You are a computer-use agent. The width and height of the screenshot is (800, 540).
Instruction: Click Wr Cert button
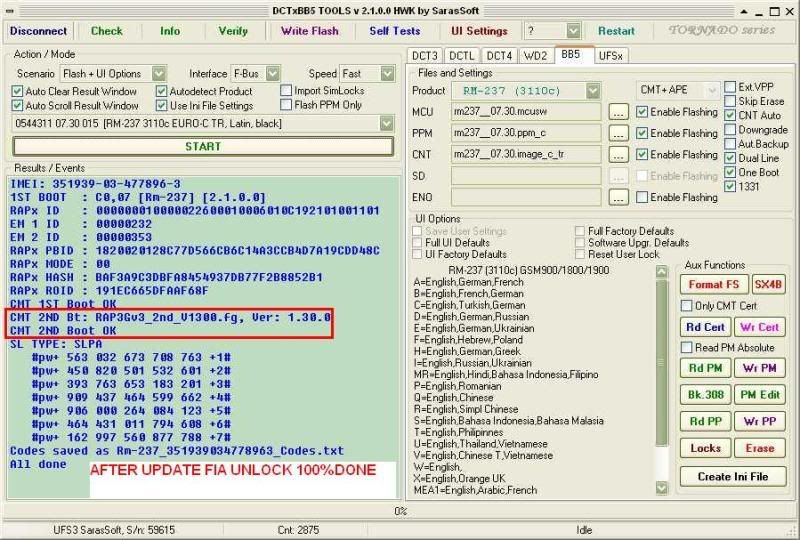tap(759, 327)
